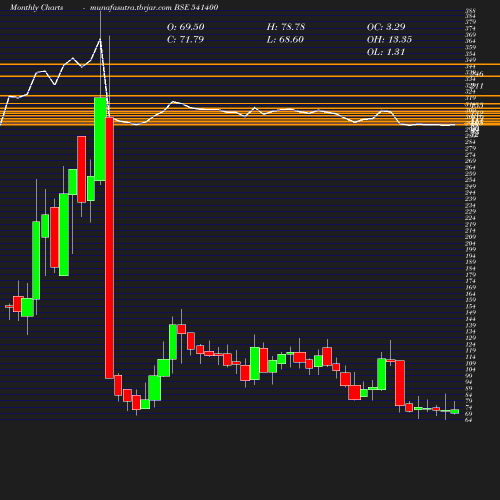Click the "OC: 3.29" readout
This screenshot has width=500, height=500.
[x=386, y=27]
